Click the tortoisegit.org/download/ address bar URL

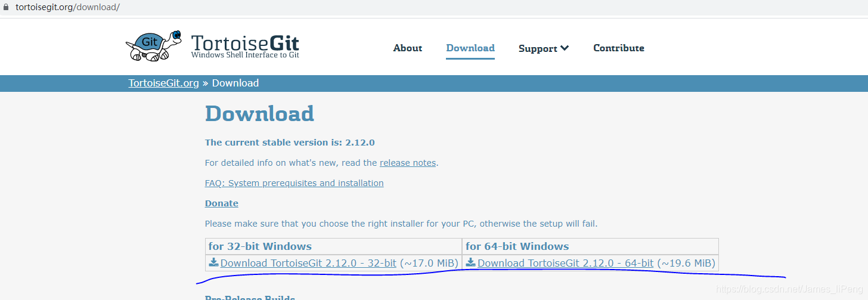coord(67,8)
